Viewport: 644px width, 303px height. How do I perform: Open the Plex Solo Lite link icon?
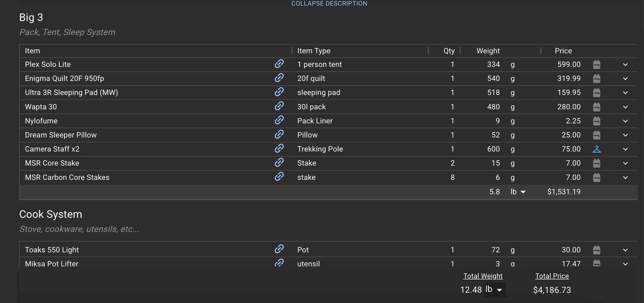click(x=279, y=64)
